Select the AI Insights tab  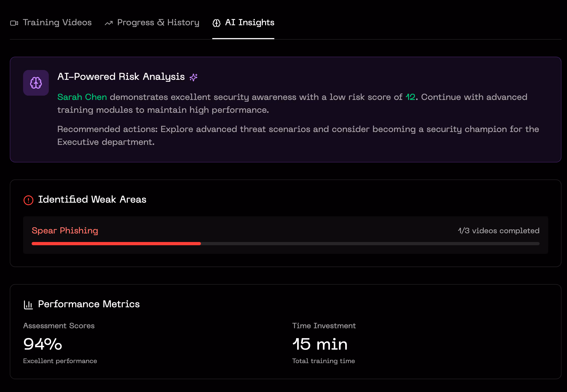click(249, 23)
